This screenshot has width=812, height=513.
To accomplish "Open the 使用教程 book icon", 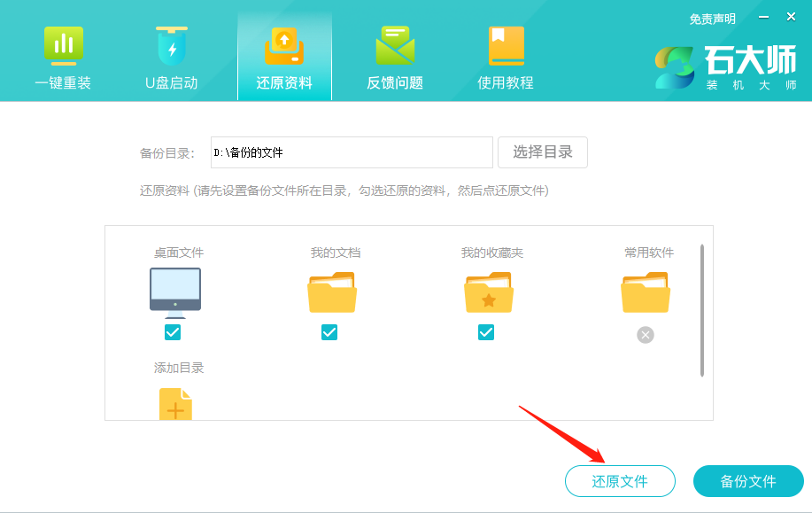I will click(x=506, y=46).
